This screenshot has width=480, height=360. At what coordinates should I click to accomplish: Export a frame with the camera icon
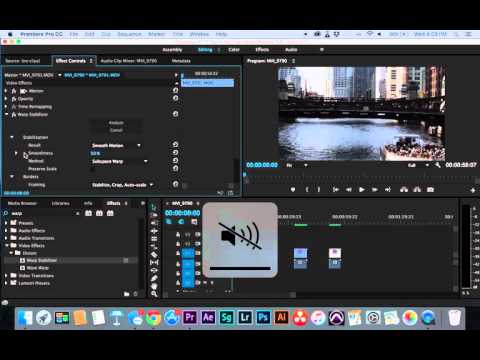coord(430,190)
